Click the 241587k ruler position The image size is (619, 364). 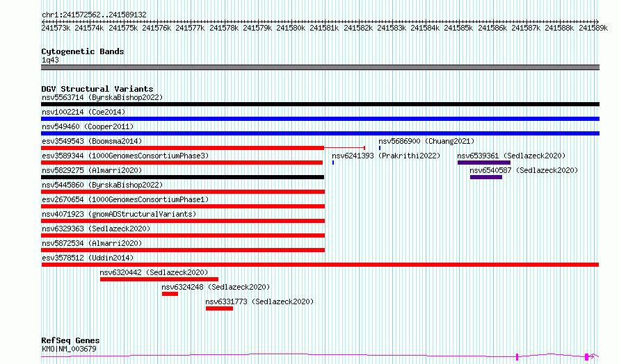pyautogui.click(x=525, y=28)
